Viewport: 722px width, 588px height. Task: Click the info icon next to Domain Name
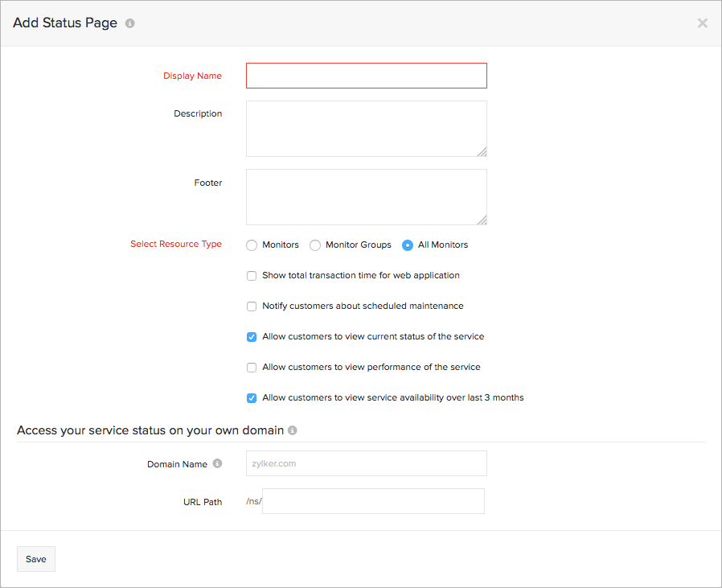tap(216, 463)
